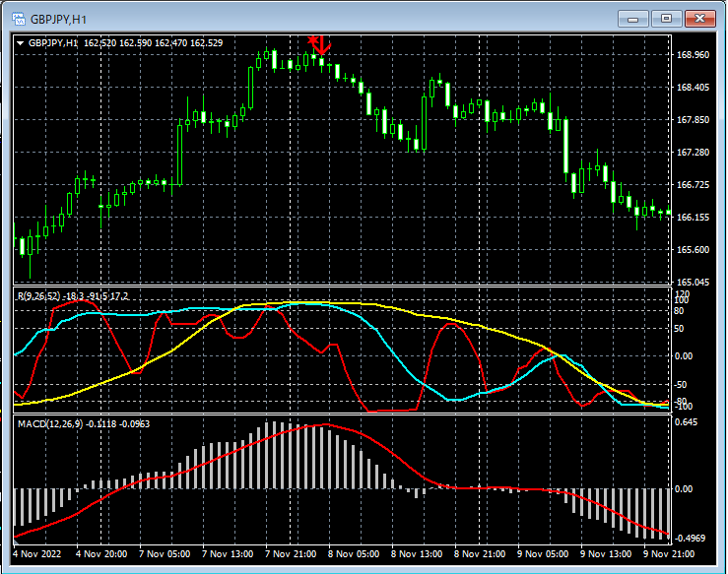Viewport: 728px width, 574px height.
Task: Close the GBPJPY,H1 chart window
Action: tap(700, 18)
